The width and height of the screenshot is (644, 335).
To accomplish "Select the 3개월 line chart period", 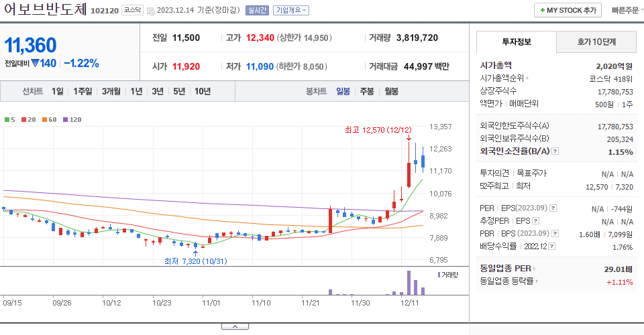I will 111,91.
